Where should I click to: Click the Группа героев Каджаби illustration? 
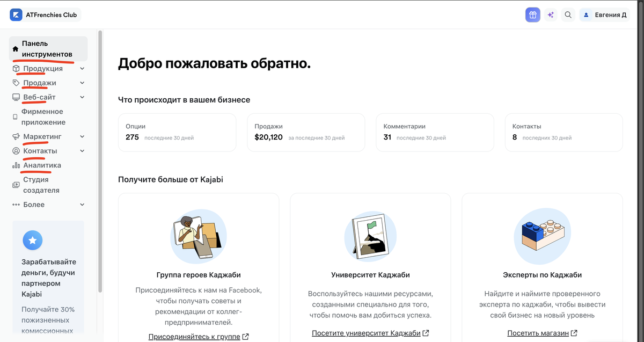[199, 237]
